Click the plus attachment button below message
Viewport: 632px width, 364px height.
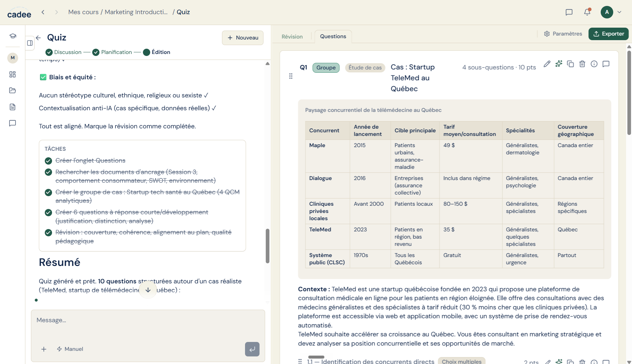click(x=44, y=349)
